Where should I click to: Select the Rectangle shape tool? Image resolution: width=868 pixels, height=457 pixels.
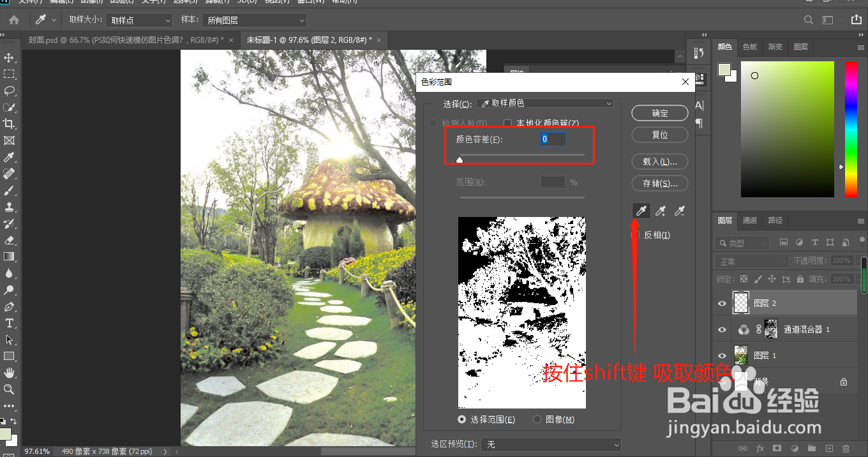tap(9, 356)
